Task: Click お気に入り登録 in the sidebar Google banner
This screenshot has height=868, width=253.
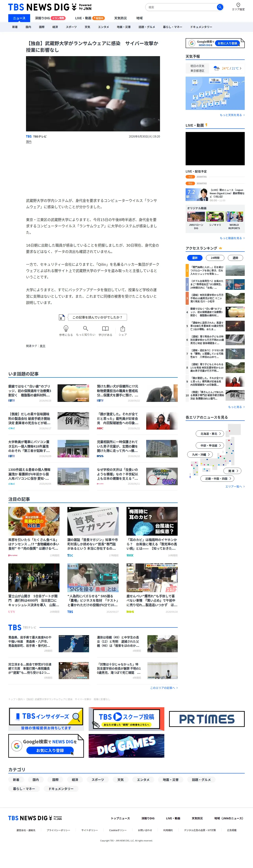Action: pyautogui.click(x=227, y=43)
